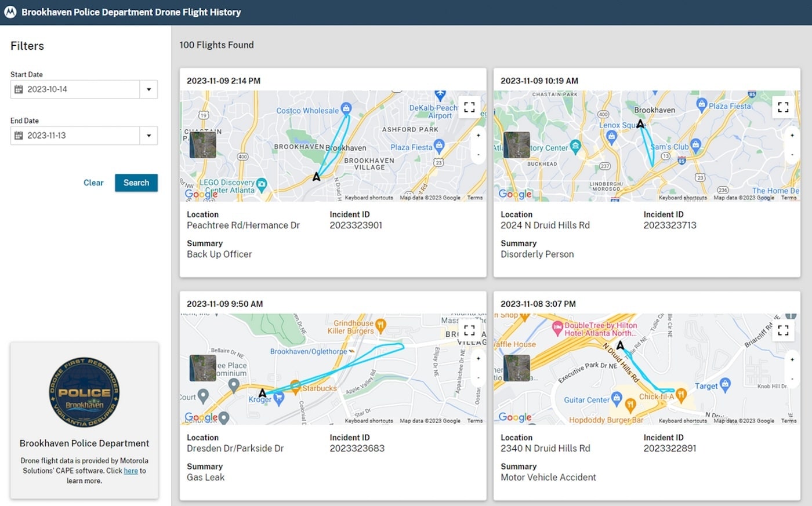Click the 'Motor Vehicle Accident' summary text
Viewport: 812px width, 506px height.
coord(548,478)
